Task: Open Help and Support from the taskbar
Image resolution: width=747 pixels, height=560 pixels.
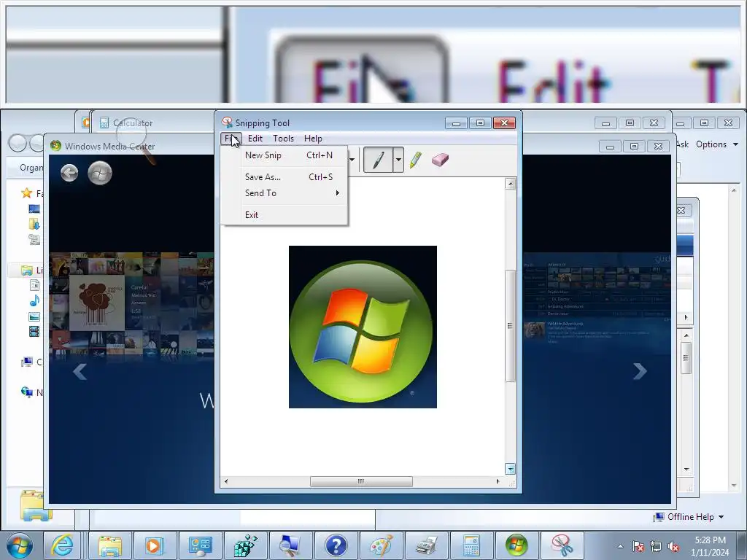Action: pyautogui.click(x=336, y=545)
